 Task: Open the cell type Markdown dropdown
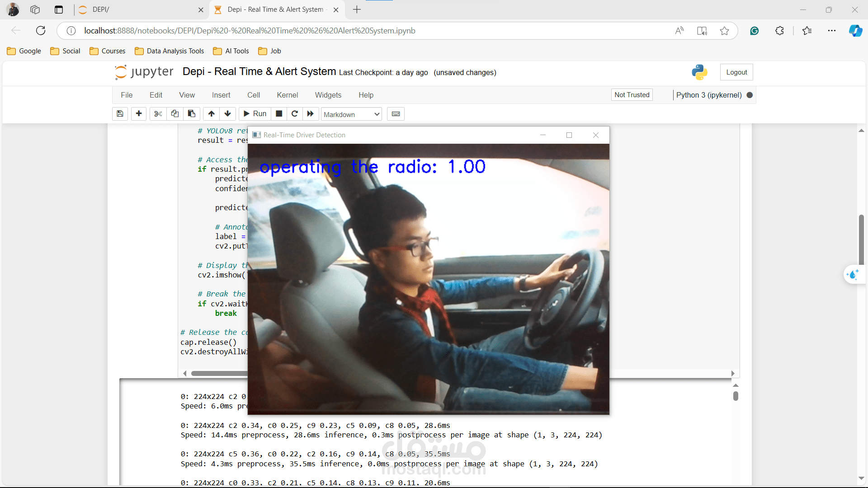351,114
